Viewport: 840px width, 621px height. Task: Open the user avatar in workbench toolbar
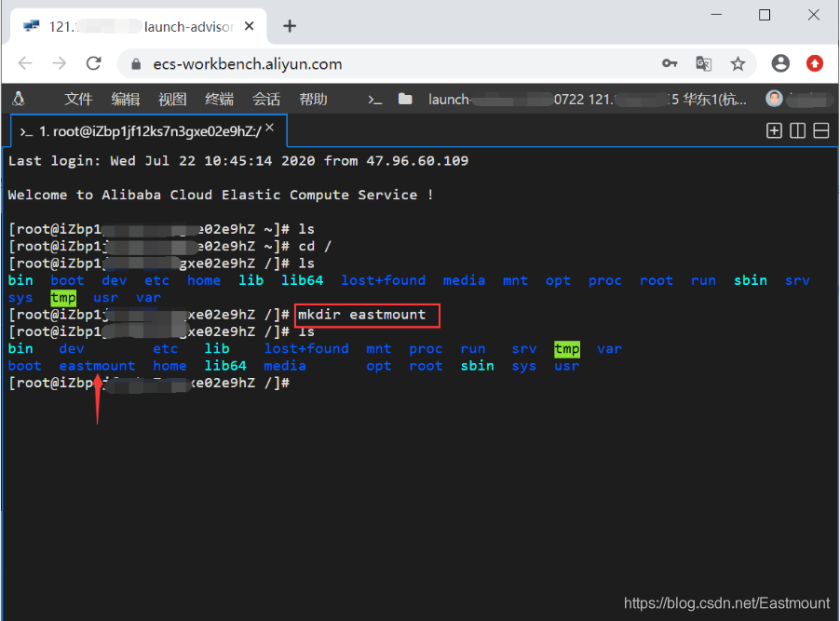pyautogui.click(x=774, y=99)
